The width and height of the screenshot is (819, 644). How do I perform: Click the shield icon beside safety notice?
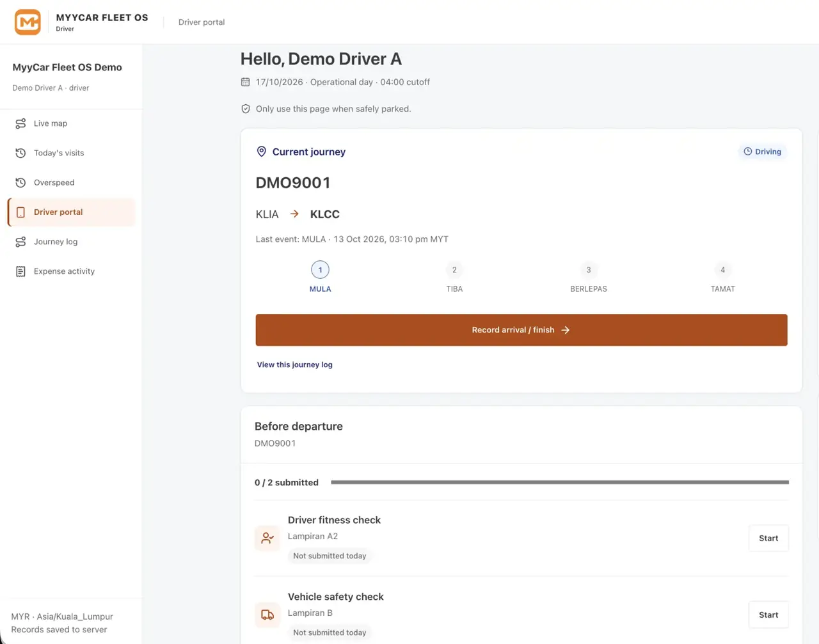point(246,109)
